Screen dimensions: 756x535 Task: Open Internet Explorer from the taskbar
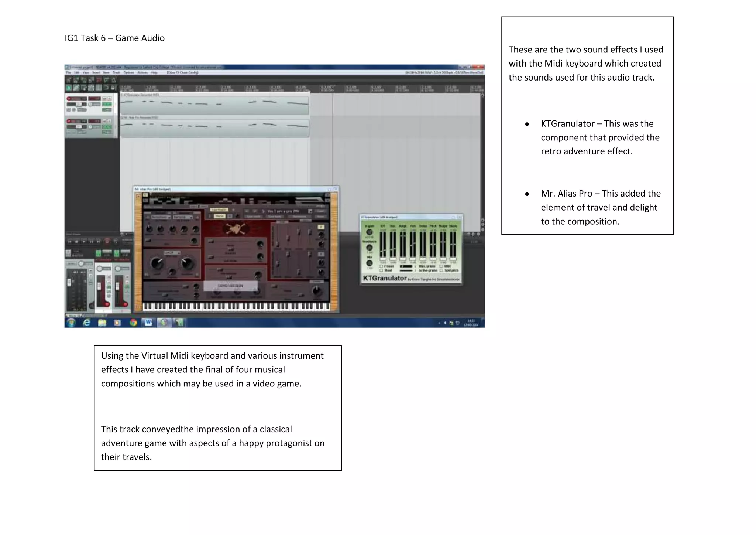(87, 323)
